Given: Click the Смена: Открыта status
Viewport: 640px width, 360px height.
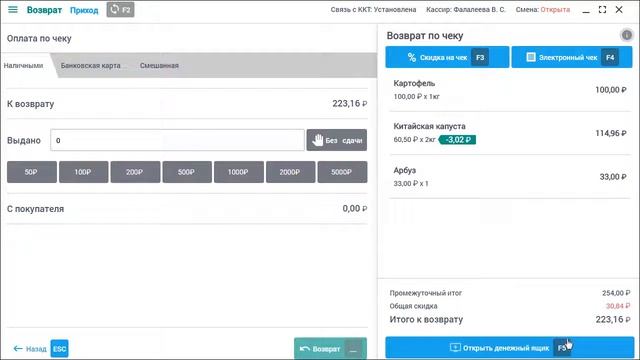Looking at the screenshot, I should 542,10.
